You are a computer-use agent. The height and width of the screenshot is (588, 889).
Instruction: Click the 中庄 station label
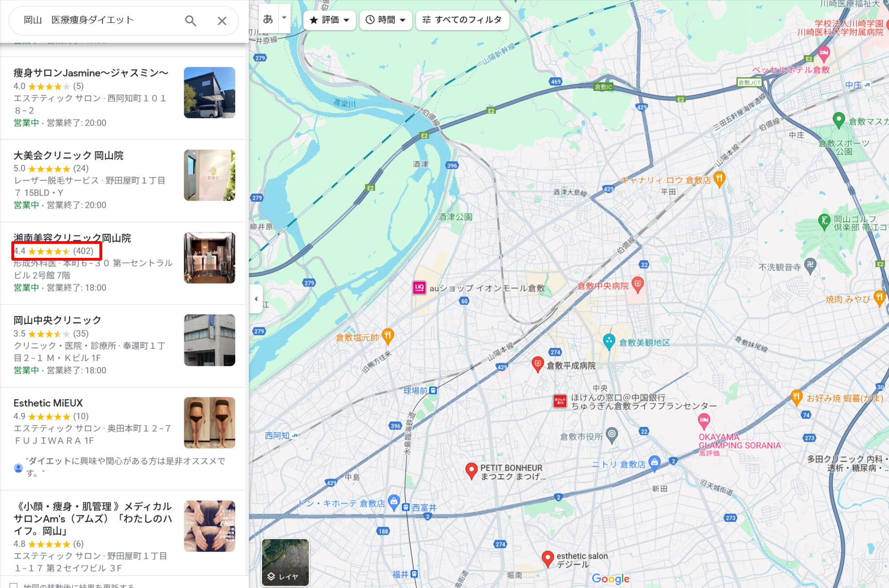point(853,85)
